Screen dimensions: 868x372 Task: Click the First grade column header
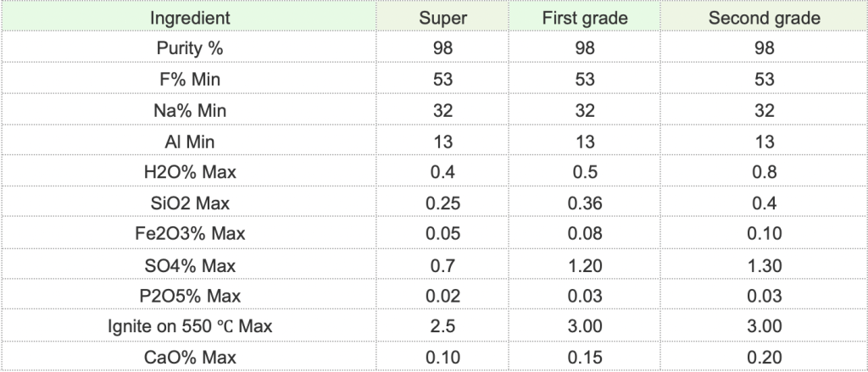coord(585,18)
